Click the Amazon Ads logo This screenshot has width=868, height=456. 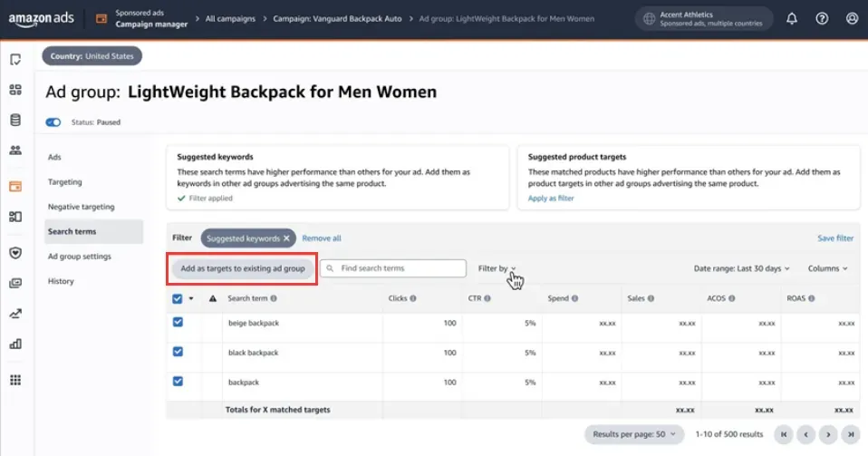tap(42, 19)
